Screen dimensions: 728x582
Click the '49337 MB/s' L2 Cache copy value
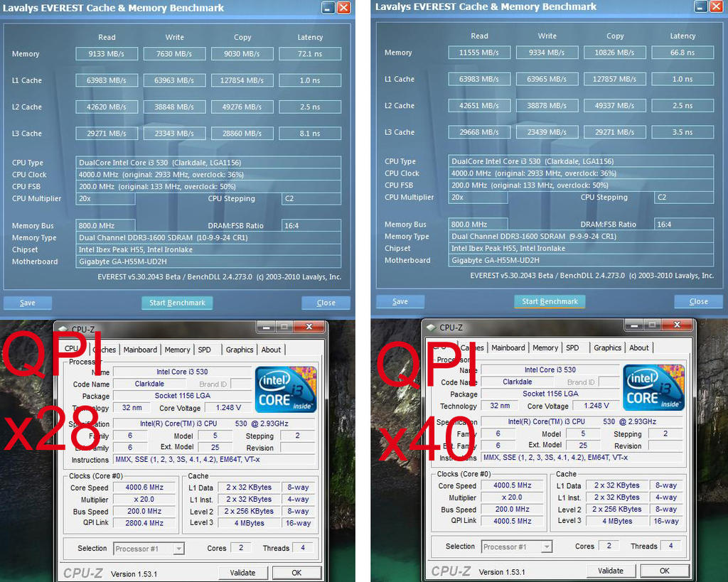point(615,105)
